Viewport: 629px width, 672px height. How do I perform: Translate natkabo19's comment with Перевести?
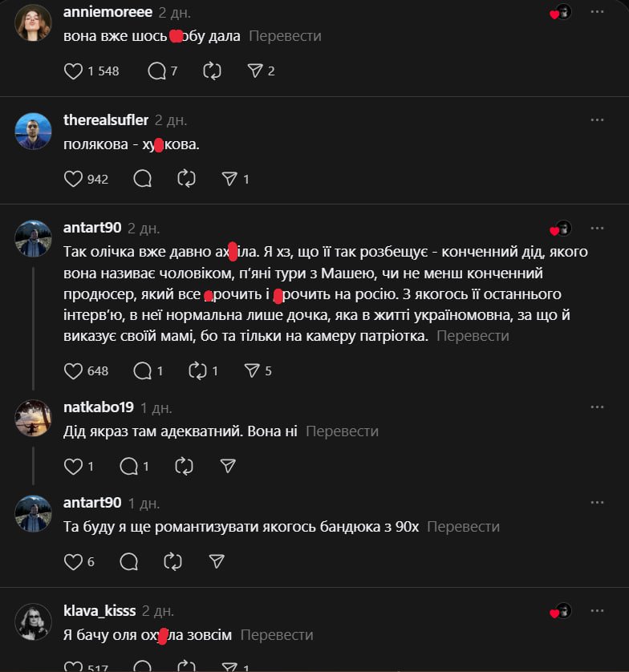coord(342,431)
